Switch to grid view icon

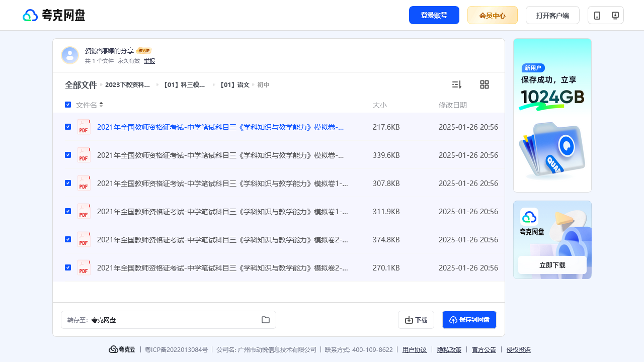pyautogui.click(x=485, y=84)
